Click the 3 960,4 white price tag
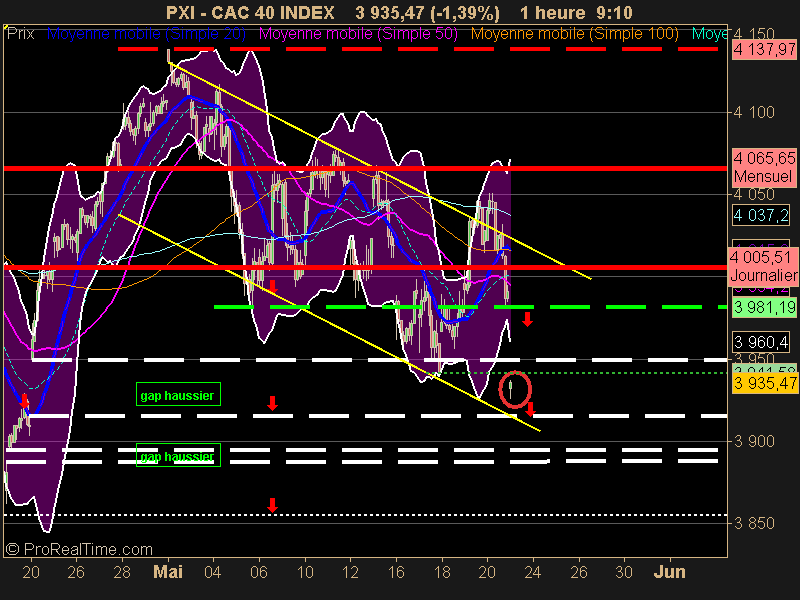 point(761,341)
